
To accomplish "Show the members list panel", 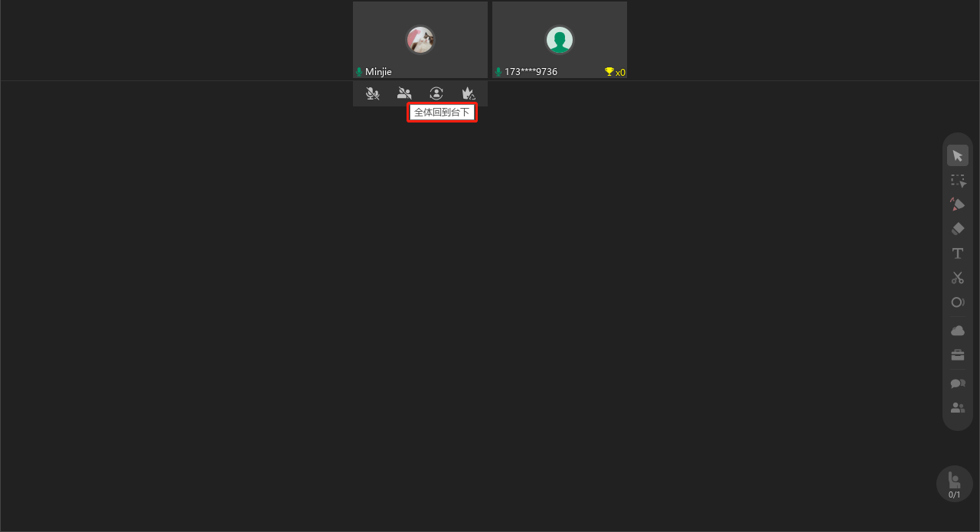I will click(x=957, y=408).
